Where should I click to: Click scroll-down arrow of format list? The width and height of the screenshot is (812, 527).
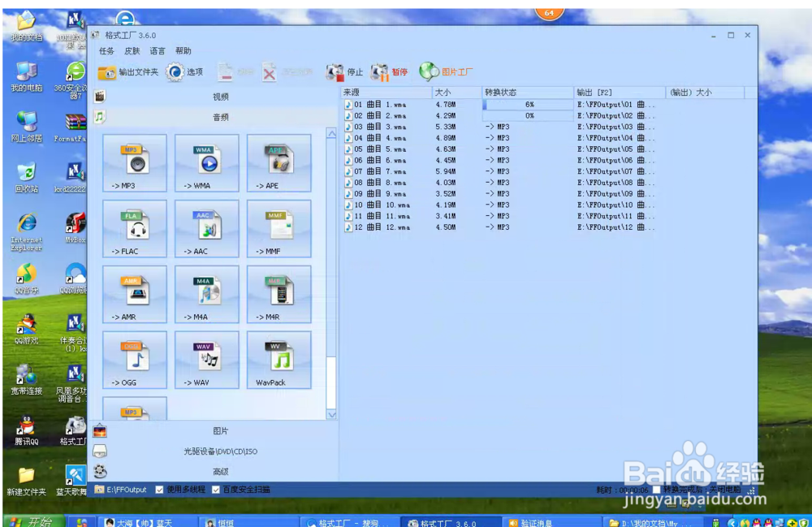331,414
